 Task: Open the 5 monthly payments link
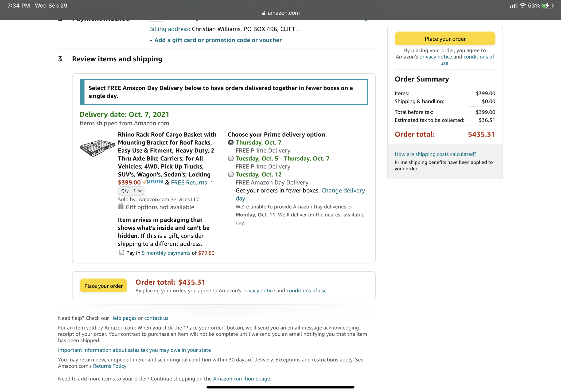click(x=166, y=253)
